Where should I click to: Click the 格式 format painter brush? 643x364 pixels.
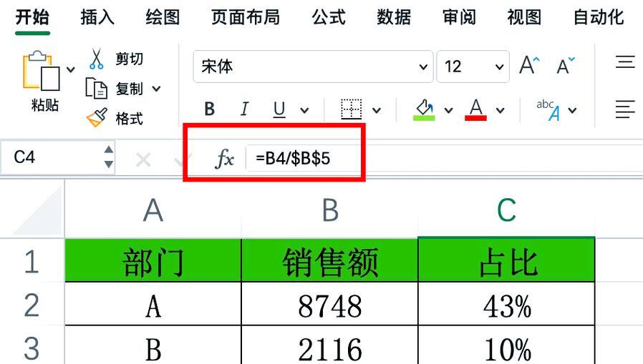click(97, 118)
